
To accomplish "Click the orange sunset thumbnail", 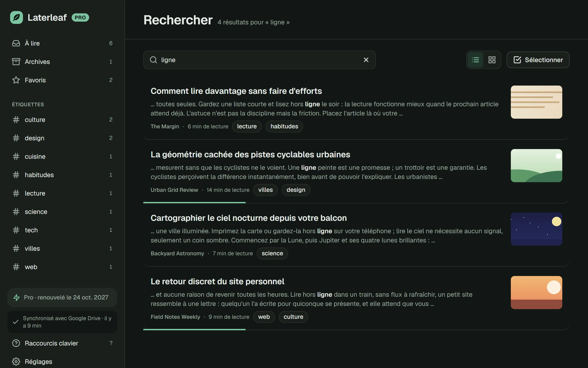I will click(536, 293).
